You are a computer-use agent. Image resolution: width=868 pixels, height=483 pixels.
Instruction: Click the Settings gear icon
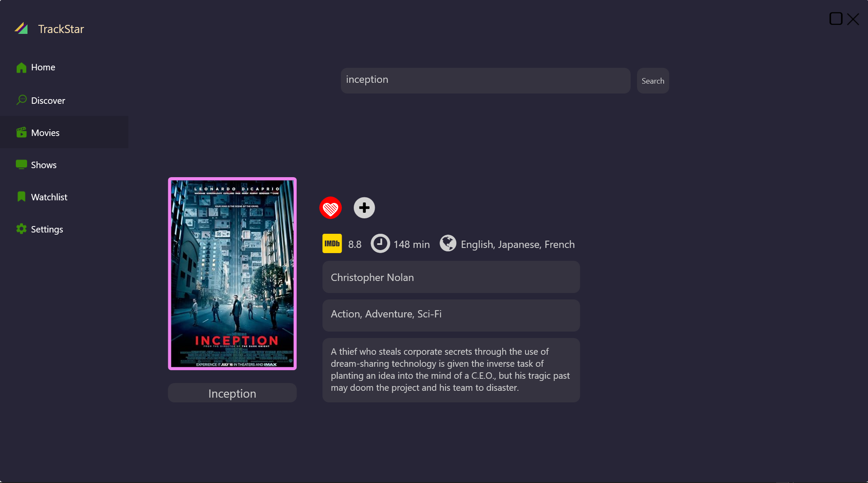21,229
